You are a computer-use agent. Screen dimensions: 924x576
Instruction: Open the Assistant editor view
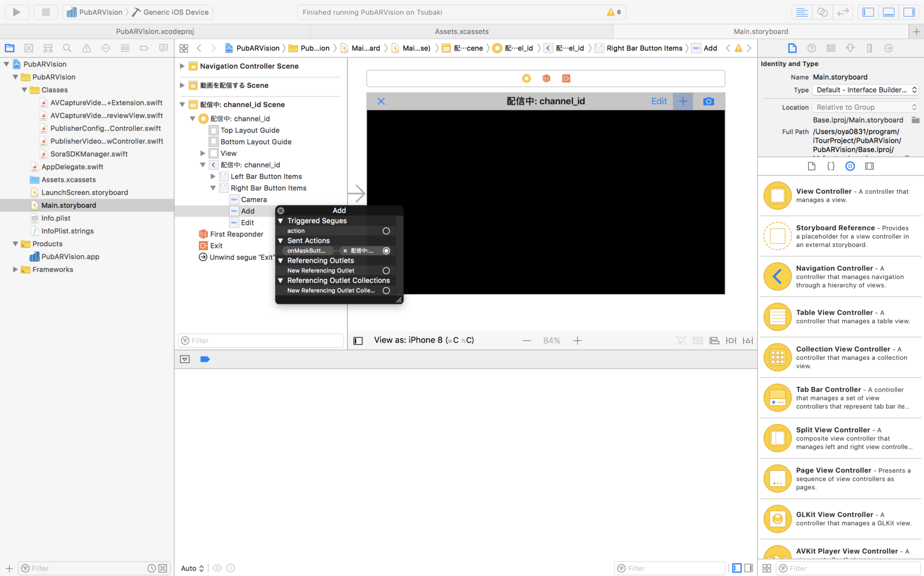point(822,12)
